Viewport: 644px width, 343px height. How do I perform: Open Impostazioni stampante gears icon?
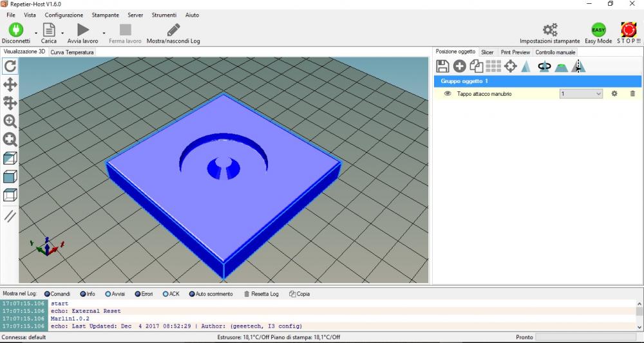[x=549, y=30]
